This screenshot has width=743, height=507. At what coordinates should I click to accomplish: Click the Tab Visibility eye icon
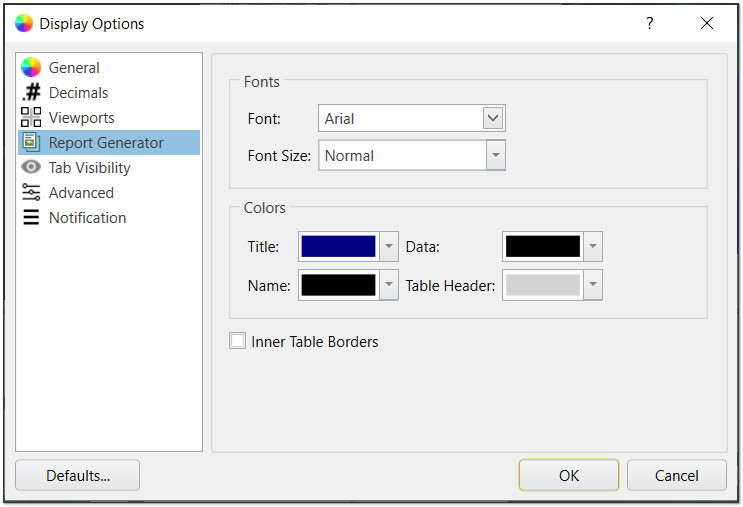point(31,167)
